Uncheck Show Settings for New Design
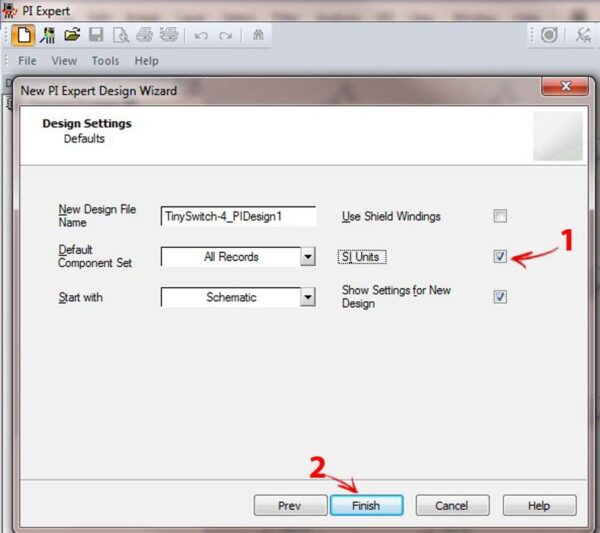The image size is (600, 533). tap(500, 297)
